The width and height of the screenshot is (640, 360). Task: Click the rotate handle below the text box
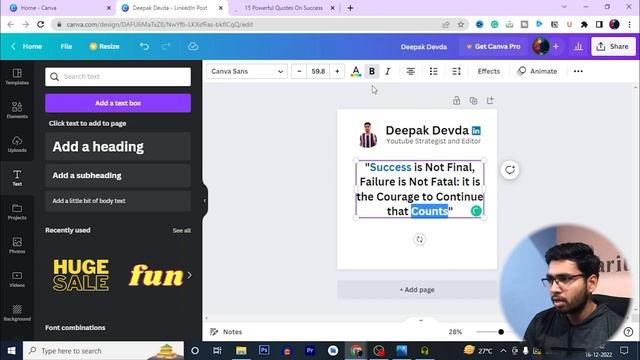(x=420, y=239)
